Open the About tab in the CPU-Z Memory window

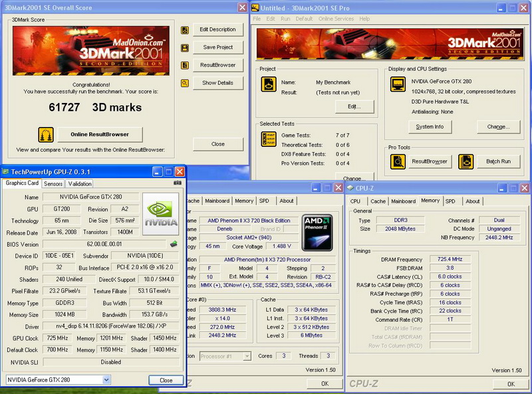coord(472,201)
